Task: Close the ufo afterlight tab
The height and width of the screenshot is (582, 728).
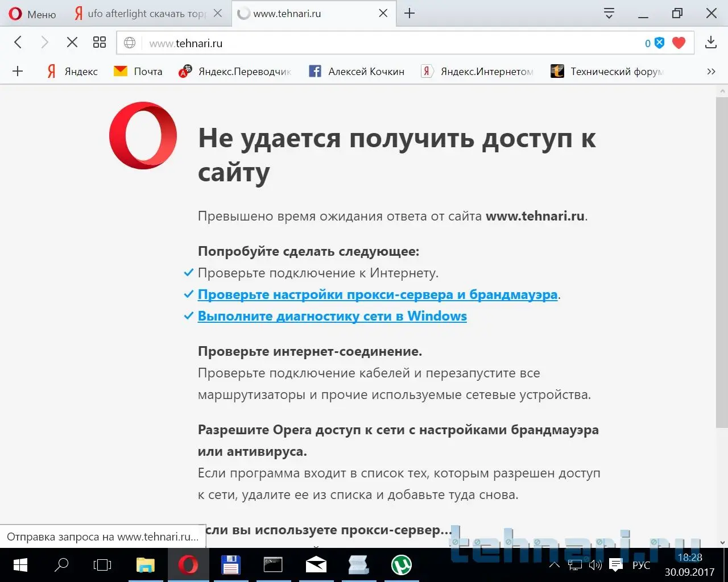Action: pyautogui.click(x=218, y=13)
